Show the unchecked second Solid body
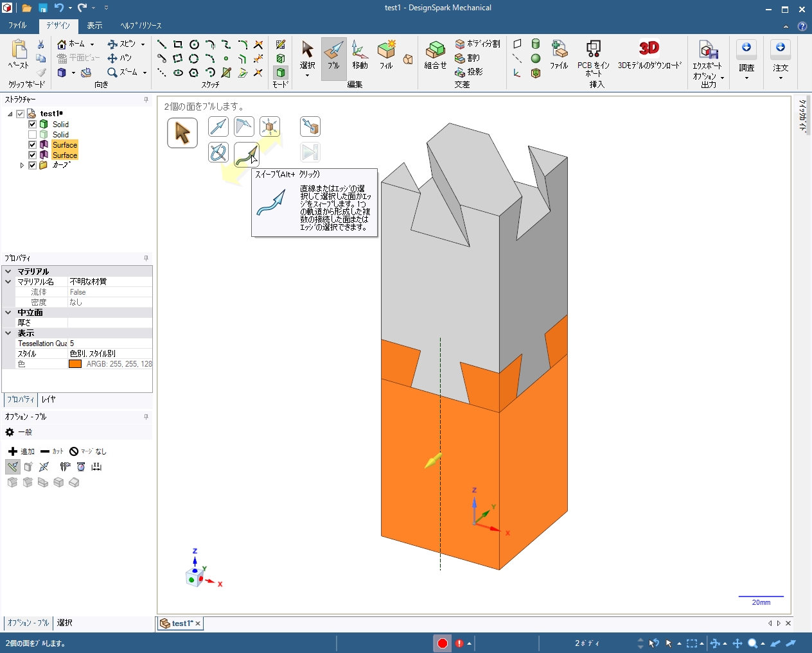The width and height of the screenshot is (812, 653). point(33,135)
